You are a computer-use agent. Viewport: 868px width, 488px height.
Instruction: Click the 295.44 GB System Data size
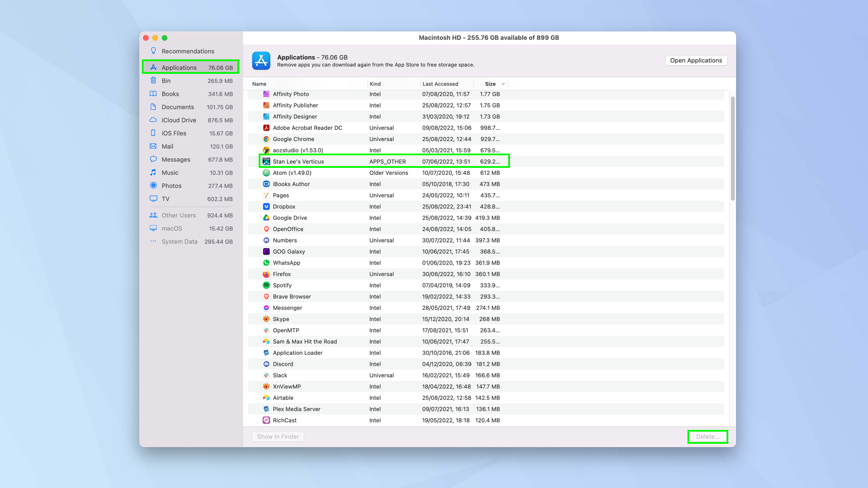[x=218, y=242]
